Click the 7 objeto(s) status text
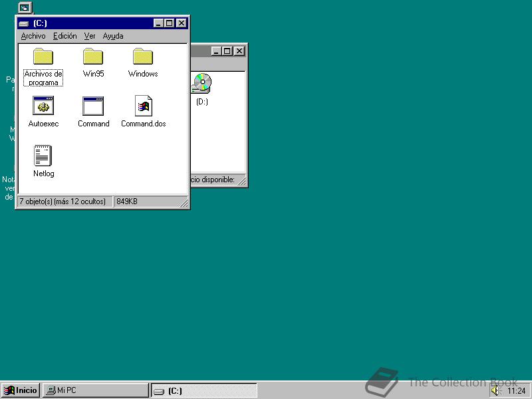Screen dimensions: 532x399 (63, 201)
